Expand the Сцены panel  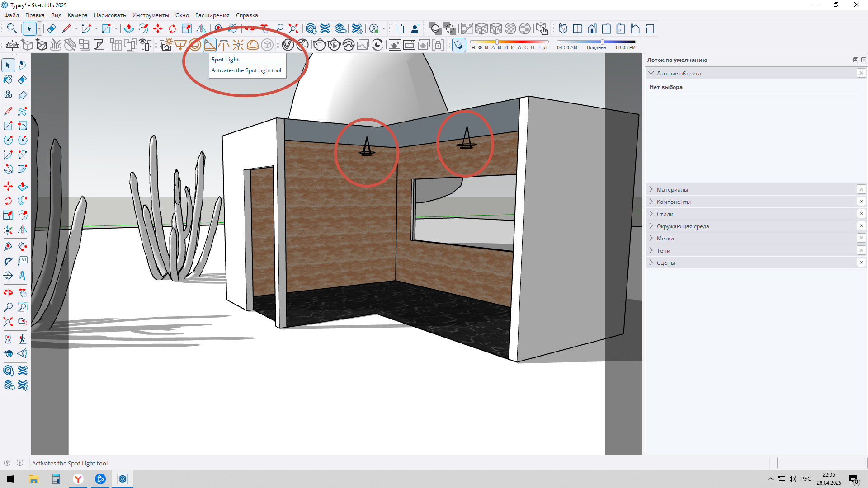[x=651, y=263]
